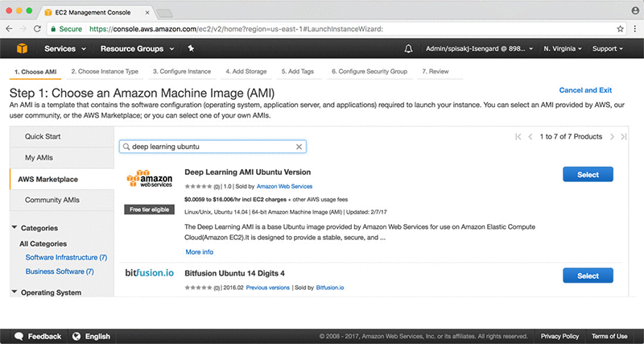Go to 6. Configure Security Group tab
This screenshot has width=644, height=344.
(x=369, y=72)
